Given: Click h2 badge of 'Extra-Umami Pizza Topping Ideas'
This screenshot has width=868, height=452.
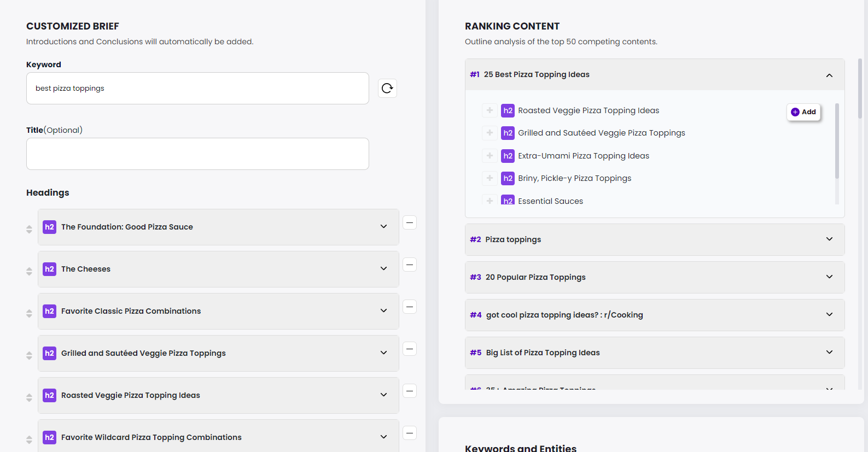Looking at the screenshot, I should pyautogui.click(x=508, y=156).
